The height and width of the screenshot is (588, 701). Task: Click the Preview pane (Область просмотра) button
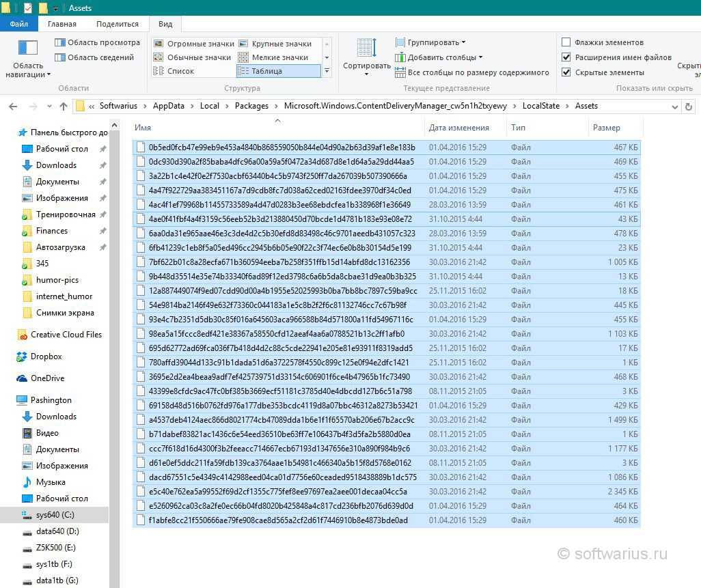click(x=97, y=42)
